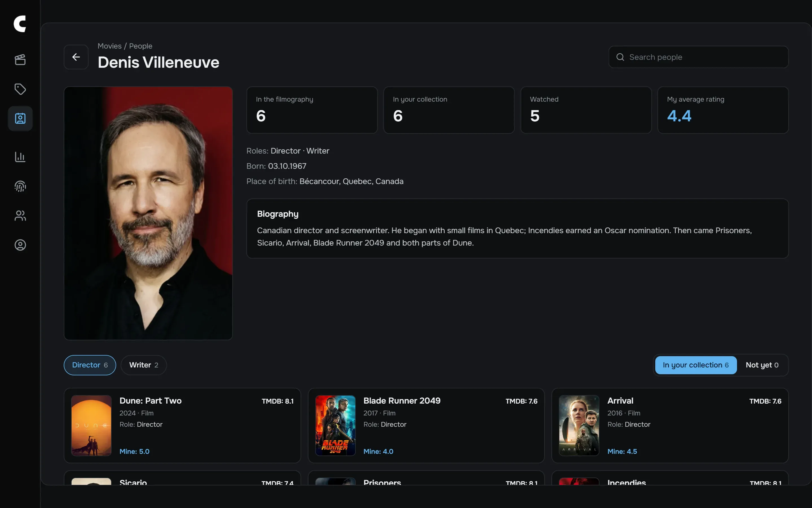Open the Prisoners card title
812x508 pixels.
[382, 482]
